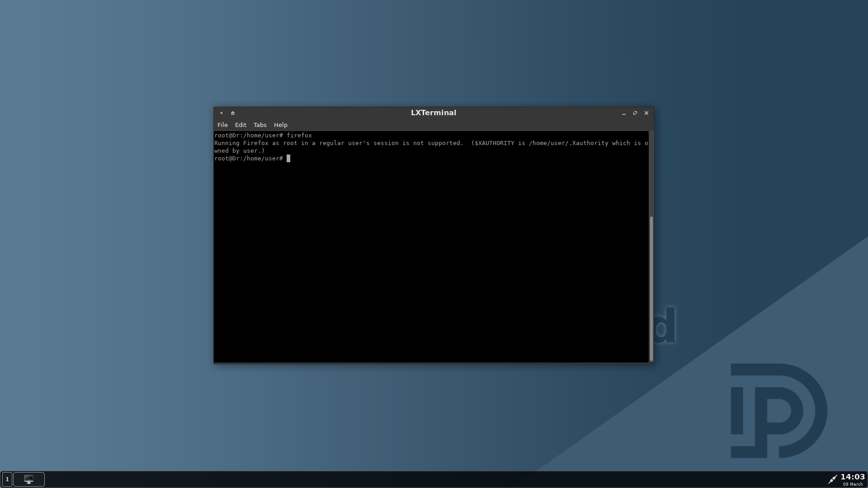This screenshot has height=488, width=868.
Task: Maximize the LXTerminal window
Action: [x=635, y=113]
